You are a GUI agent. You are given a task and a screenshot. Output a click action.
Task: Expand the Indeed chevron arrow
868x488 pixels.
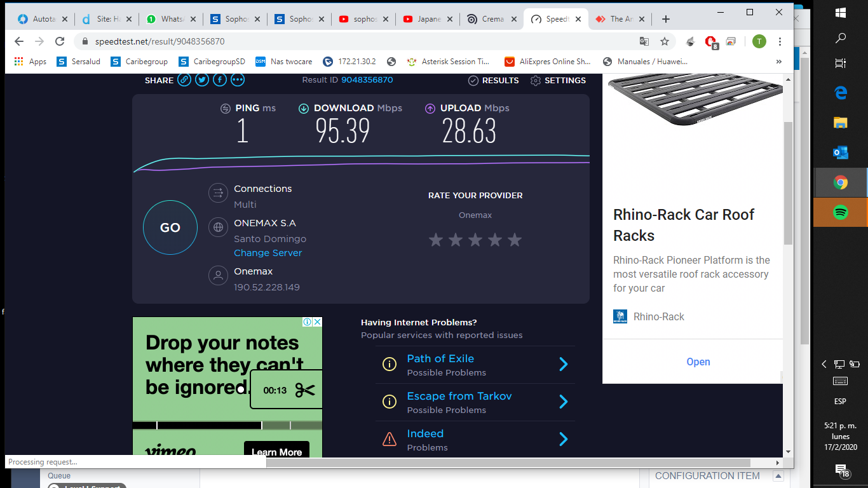(563, 439)
